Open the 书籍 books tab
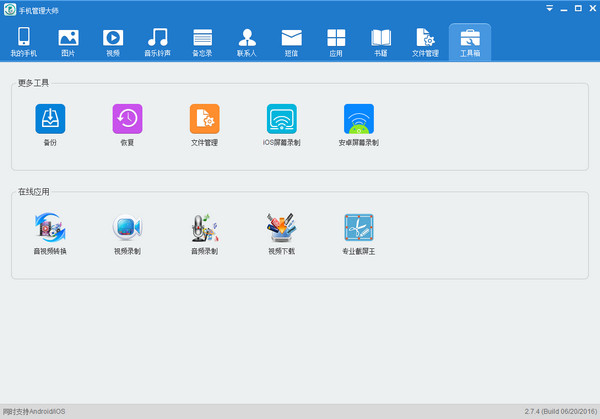The width and height of the screenshot is (600, 419). [380, 42]
